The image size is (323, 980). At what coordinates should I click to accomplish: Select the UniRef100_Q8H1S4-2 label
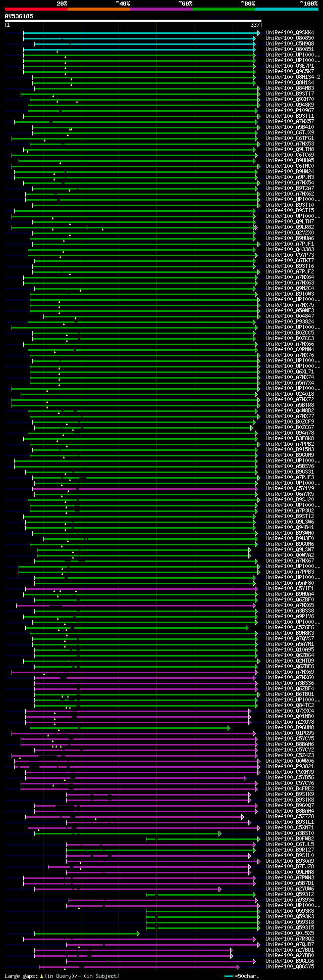coord(293,77)
